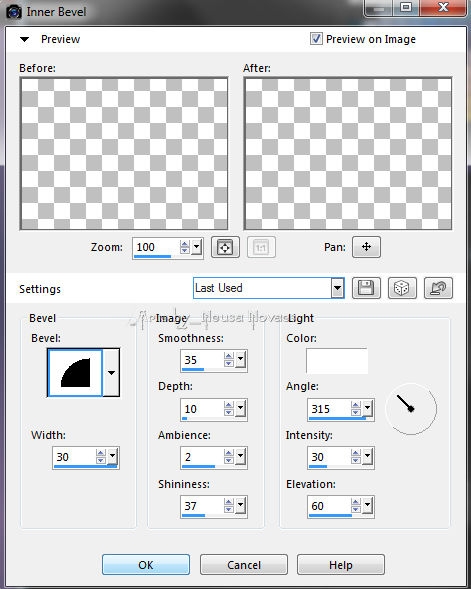The height and width of the screenshot is (589, 471).
Task: Open the Smoothness slider dropdown arrow
Action: (x=240, y=359)
